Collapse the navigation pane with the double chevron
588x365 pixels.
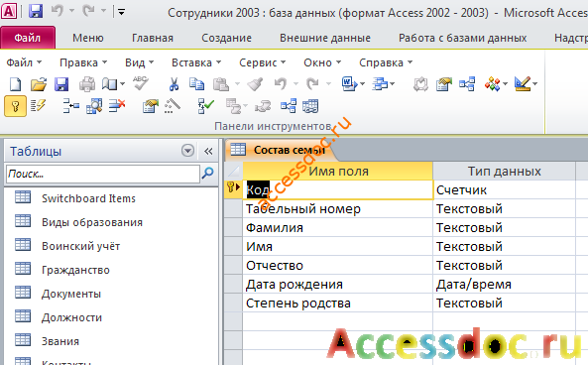tap(208, 151)
